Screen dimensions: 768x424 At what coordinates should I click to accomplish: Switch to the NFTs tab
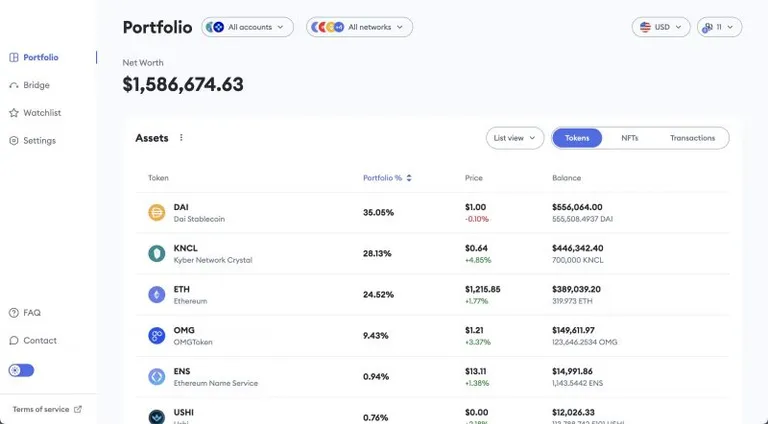[x=629, y=138]
